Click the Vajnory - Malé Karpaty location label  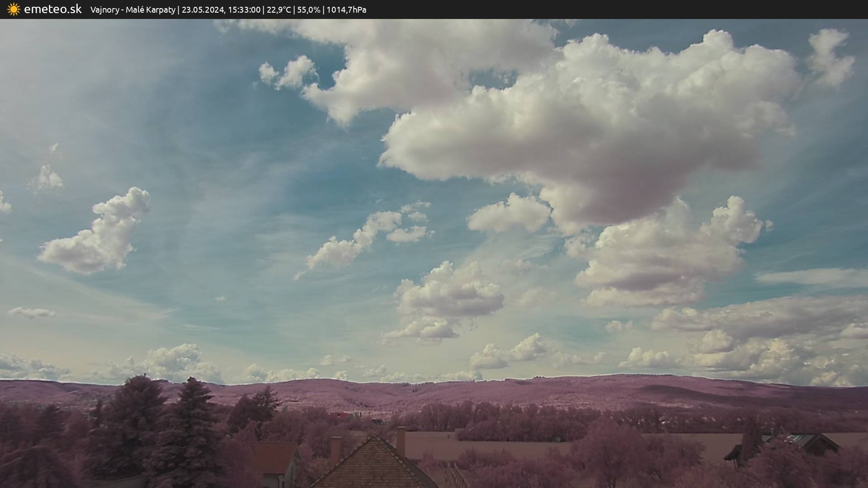[132, 10]
